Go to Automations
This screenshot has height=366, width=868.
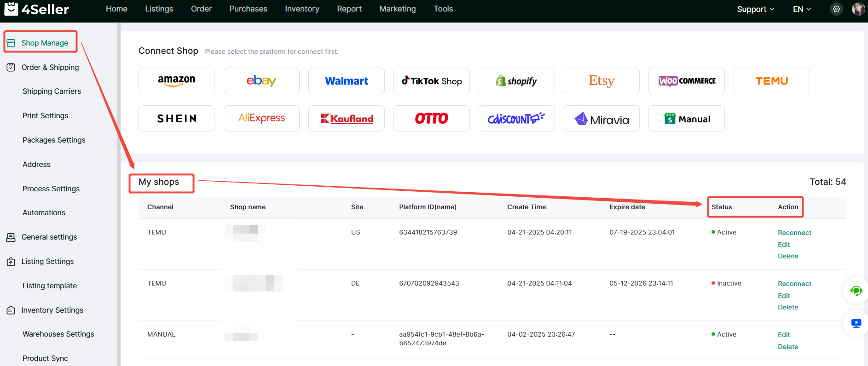[44, 213]
